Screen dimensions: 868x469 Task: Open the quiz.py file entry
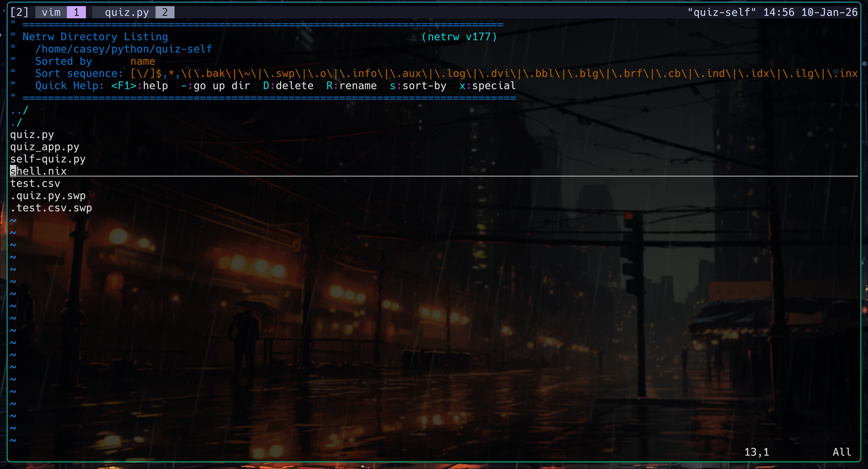tap(32, 135)
